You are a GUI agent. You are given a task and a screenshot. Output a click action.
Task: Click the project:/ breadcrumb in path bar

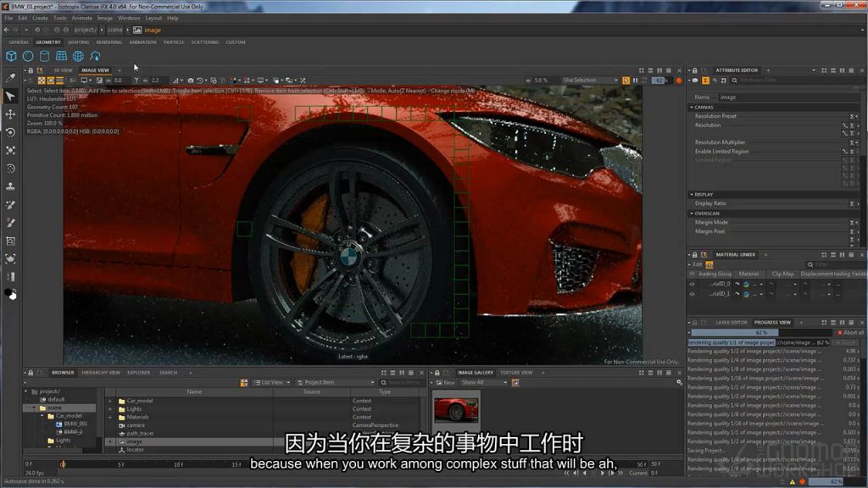click(86, 30)
